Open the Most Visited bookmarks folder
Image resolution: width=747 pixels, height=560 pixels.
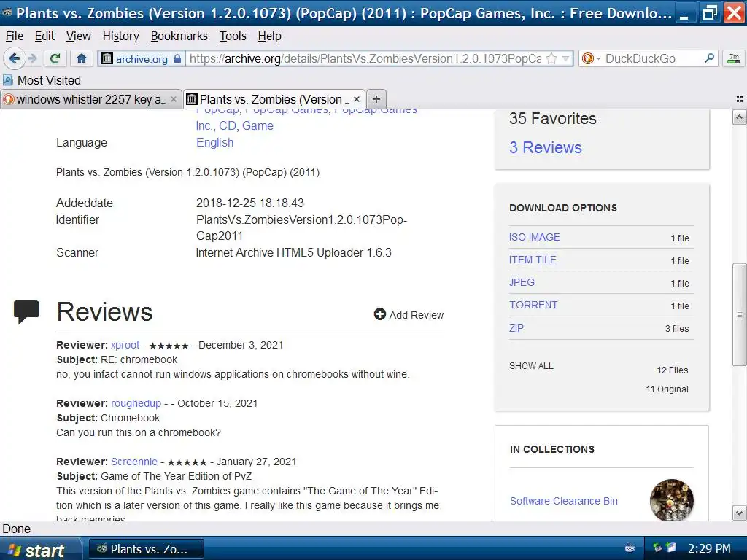[42, 80]
